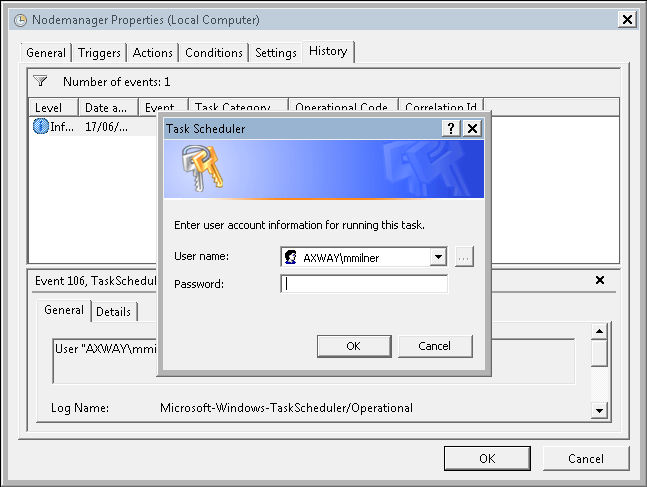647x487 pixels.
Task: Switch to the Conditions tab
Action: tap(214, 53)
